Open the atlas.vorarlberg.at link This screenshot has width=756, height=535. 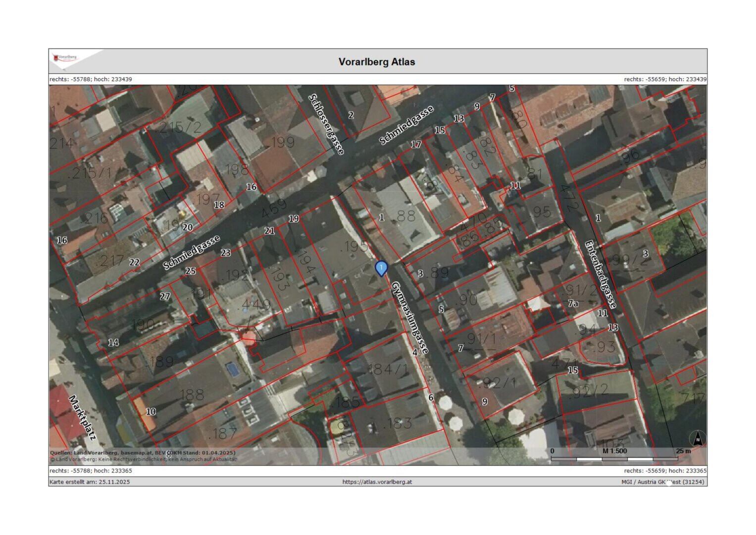click(377, 481)
